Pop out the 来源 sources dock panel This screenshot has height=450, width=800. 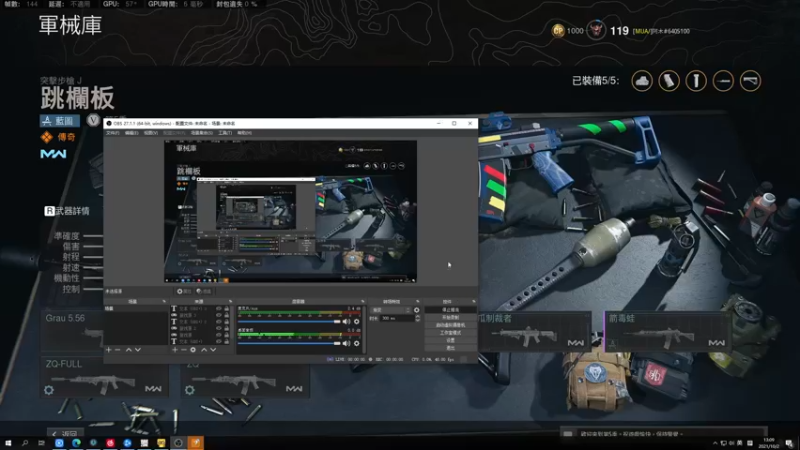click(230, 302)
